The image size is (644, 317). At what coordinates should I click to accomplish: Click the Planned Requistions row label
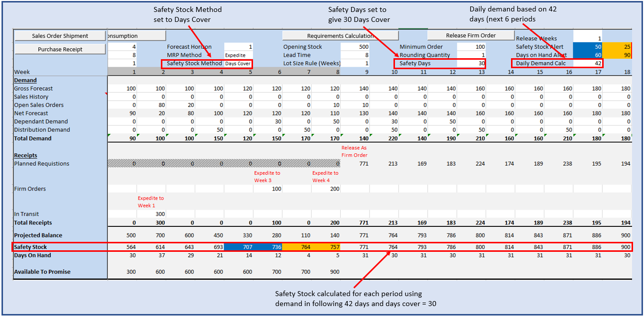pos(42,164)
